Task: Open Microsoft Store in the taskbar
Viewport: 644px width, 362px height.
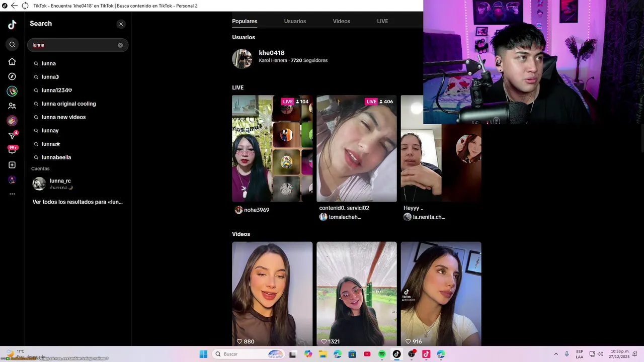Action: click(x=352, y=354)
